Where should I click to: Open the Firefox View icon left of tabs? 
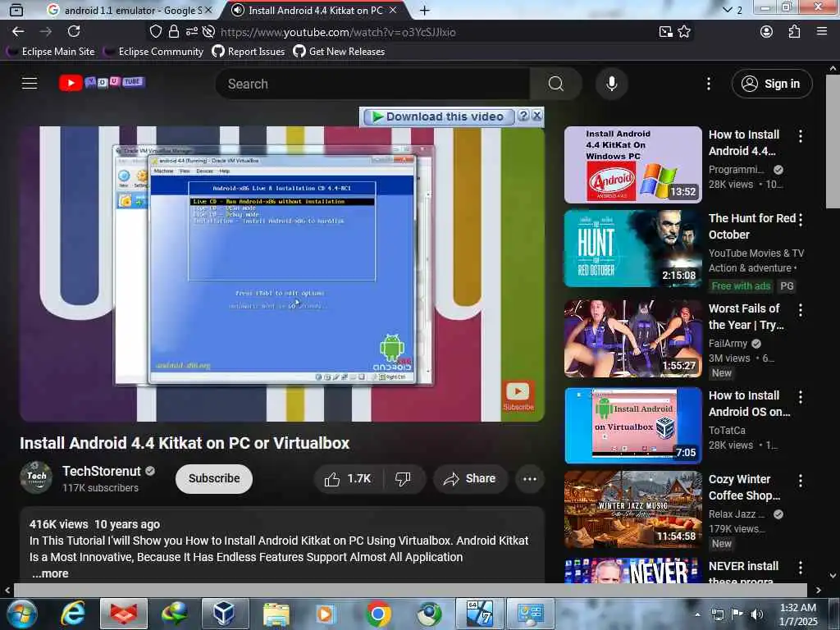coord(16,10)
